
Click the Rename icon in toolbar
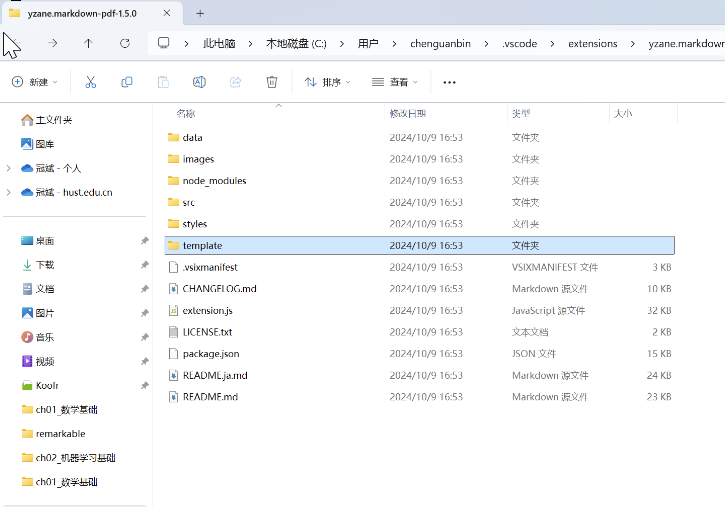coord(199,82)
